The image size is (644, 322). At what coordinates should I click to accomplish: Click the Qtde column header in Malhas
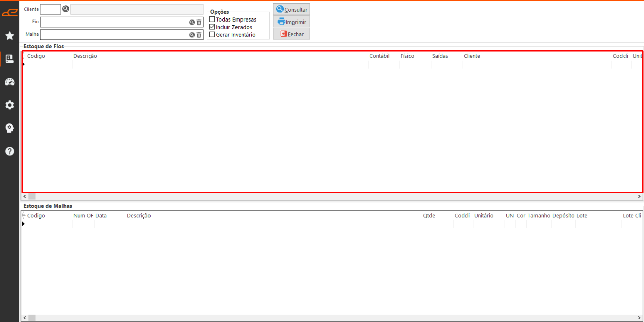tap(429, 216)
